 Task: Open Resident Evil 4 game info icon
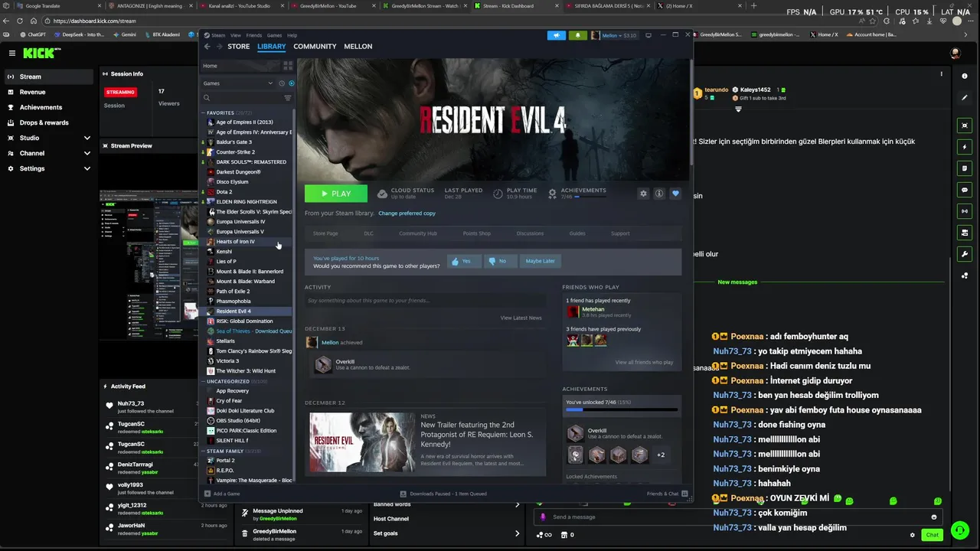pos(659,194)
